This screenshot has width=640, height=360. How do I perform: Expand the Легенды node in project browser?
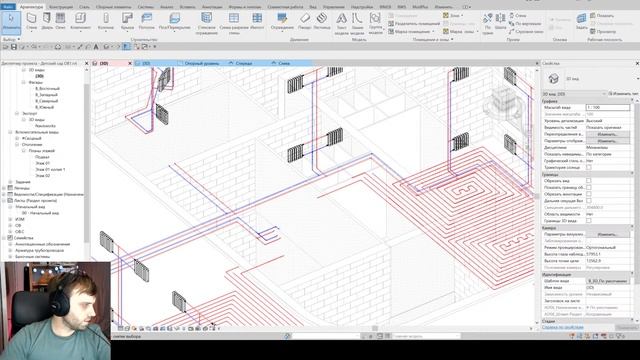click(4, 188)
